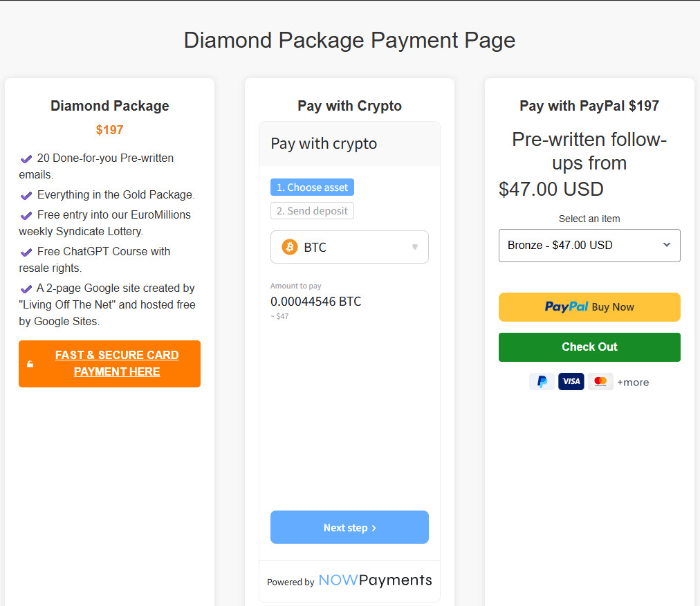Click the Mastercard badge icon
Screen dimensions: 700x606
coord(600,382)
